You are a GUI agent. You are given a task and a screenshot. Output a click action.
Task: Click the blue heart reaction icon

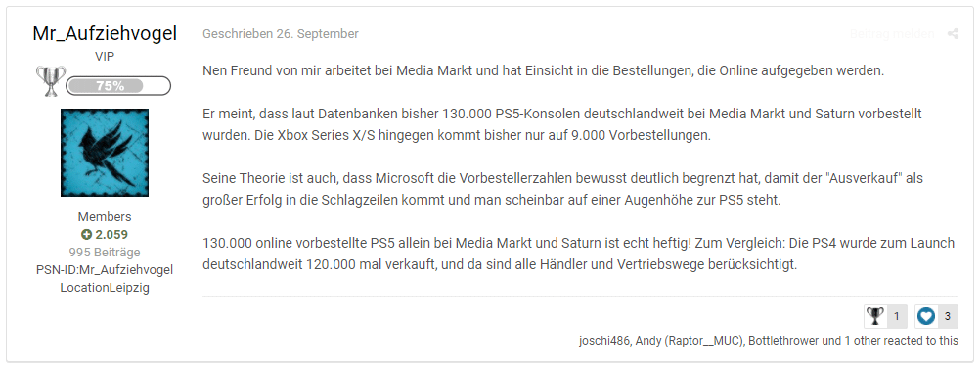[x=925, y=317]
